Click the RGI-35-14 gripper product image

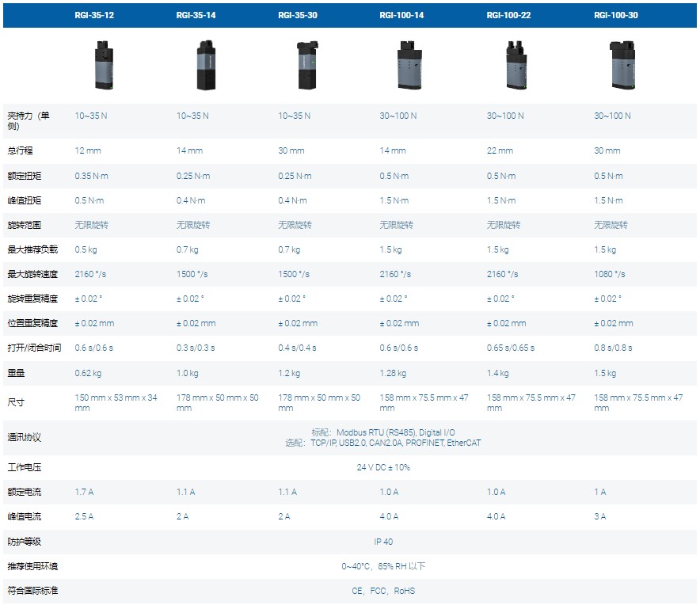pyautogui.click(x=206, y=68)
